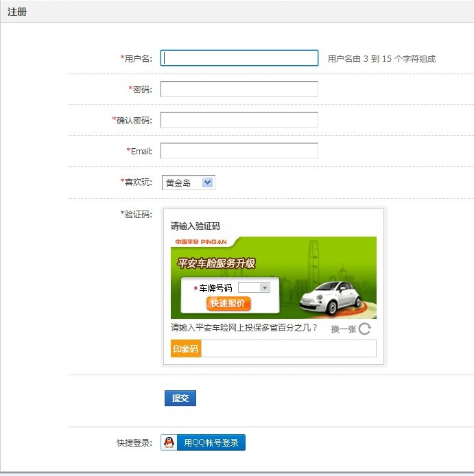
Task: Click the 用户名 username input field
Action: pos(239,58)
